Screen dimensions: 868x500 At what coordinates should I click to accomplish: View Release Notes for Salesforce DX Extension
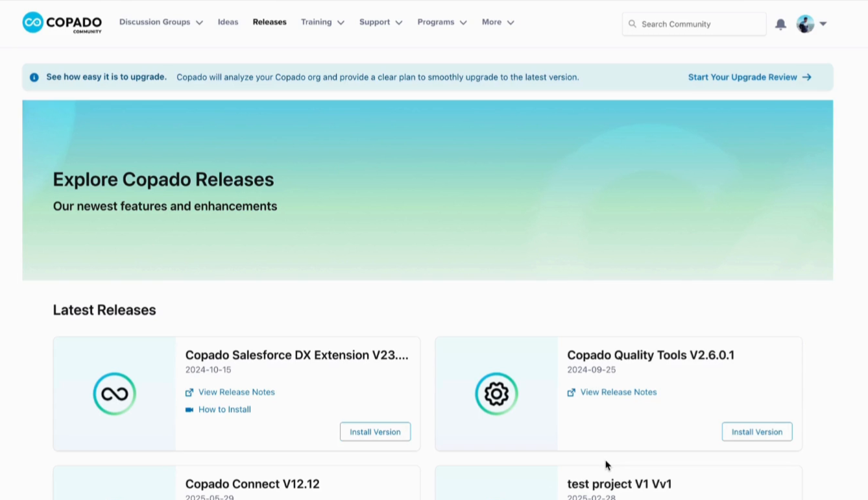pos(237,392)
